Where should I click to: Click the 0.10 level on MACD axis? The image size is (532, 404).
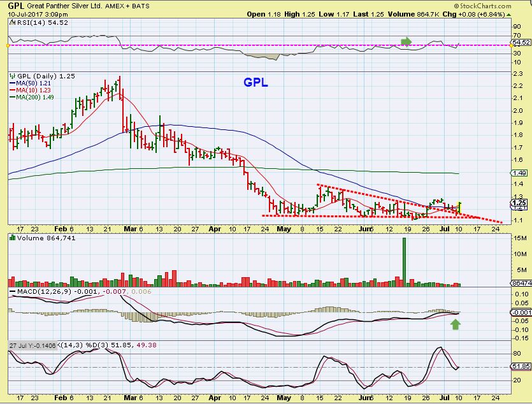(521, 294)
